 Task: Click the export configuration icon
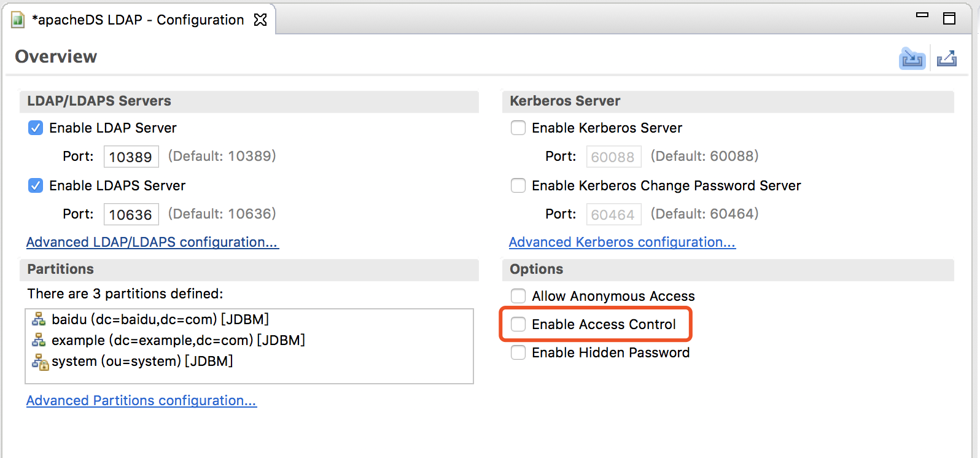(946, 58)
